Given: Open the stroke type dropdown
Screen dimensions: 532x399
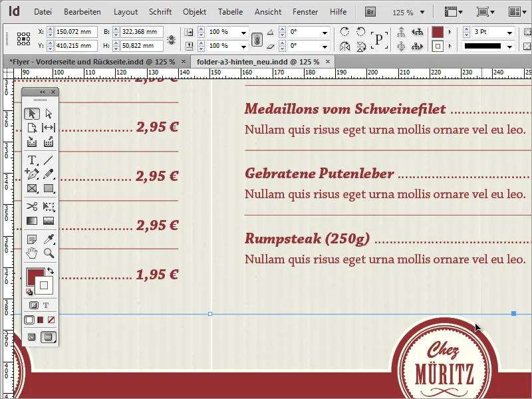Looking at the screenshot, I should [x=509, y=47].
